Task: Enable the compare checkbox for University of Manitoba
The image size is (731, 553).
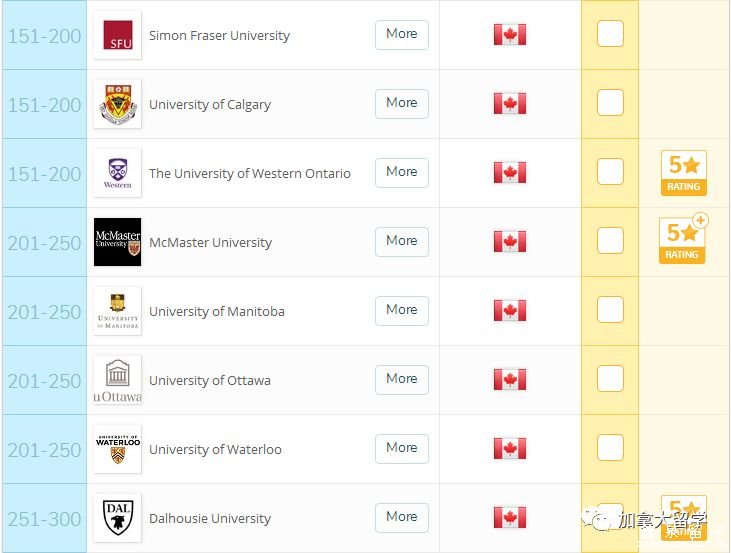Action: pyautogui.click(x=610, y=310)
